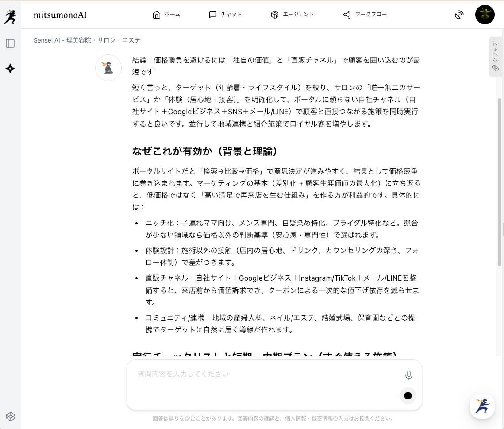Click the Sensei AI breadcrumb title
The height and width of the screenshot is (429, 504).
(x=87, y=40)
